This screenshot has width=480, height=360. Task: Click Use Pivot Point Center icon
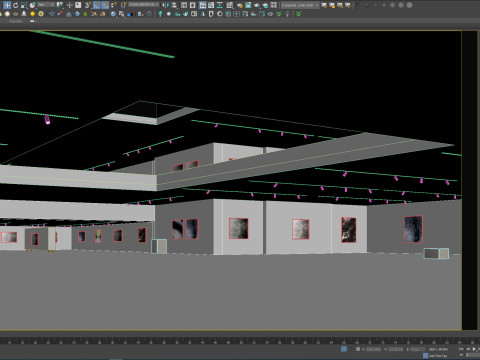pyautogui.click(x=60, y=5)
